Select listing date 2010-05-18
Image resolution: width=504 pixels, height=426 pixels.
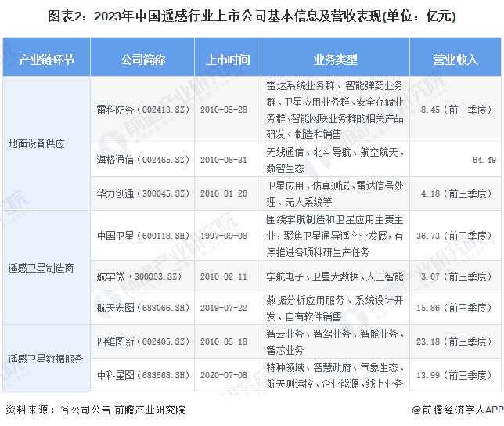[x=224, y=341]
